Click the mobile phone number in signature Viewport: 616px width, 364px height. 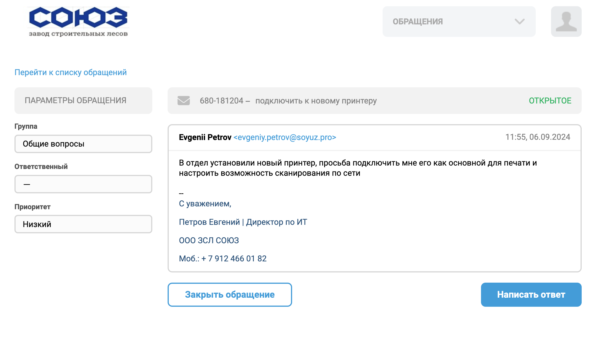point(234,259)
